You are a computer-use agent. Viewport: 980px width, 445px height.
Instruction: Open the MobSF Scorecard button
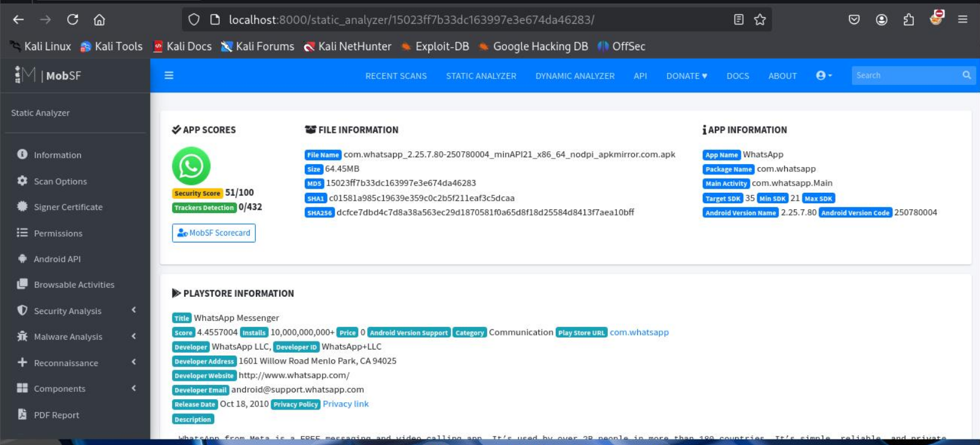(214, 233)
